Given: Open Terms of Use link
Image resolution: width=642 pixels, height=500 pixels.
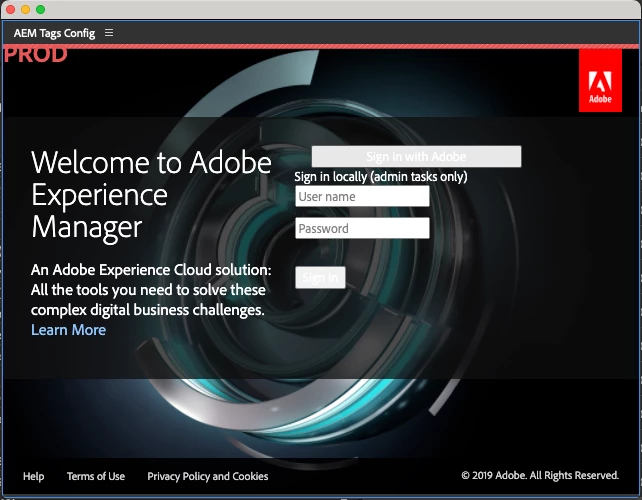Looking at the screenshot, I should [96, 476].
